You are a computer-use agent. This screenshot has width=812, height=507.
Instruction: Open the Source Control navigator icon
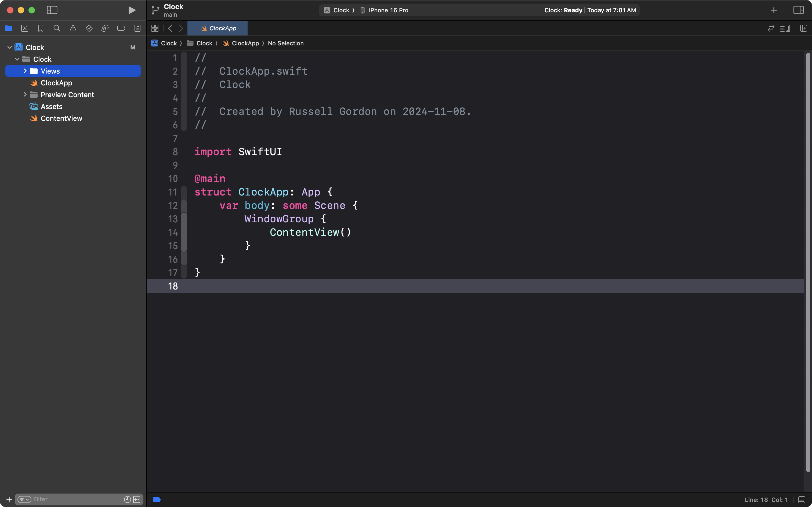(x=25, y=28)
